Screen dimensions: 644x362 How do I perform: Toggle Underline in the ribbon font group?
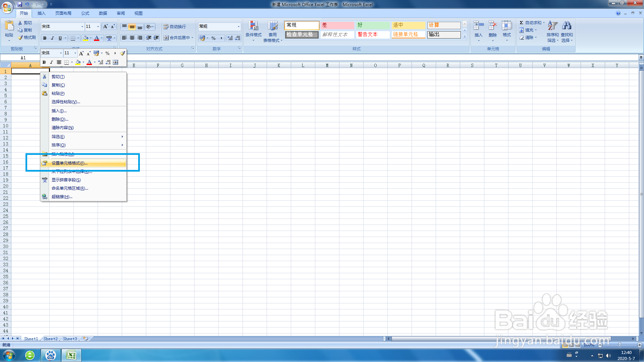coord(60,38)
